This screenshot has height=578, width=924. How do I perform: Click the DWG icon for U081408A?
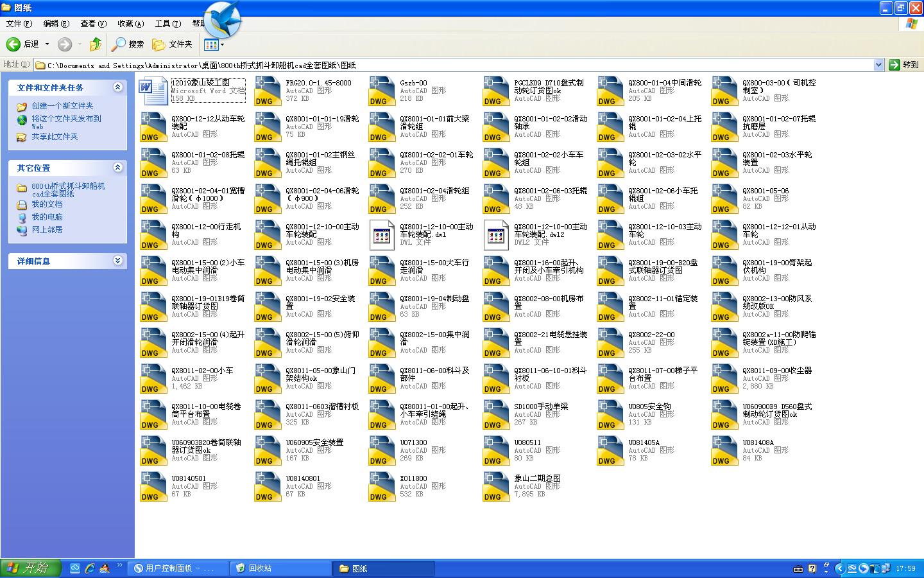[725, 451]
